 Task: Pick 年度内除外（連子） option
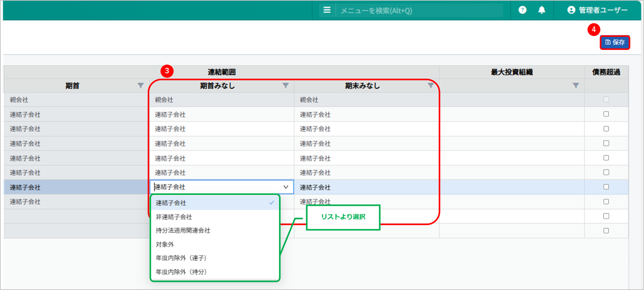[181, 258]
